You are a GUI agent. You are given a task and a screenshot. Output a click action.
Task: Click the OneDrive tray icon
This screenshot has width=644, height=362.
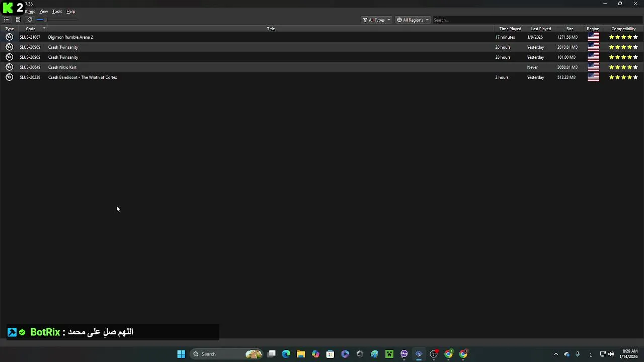[567, 354]
